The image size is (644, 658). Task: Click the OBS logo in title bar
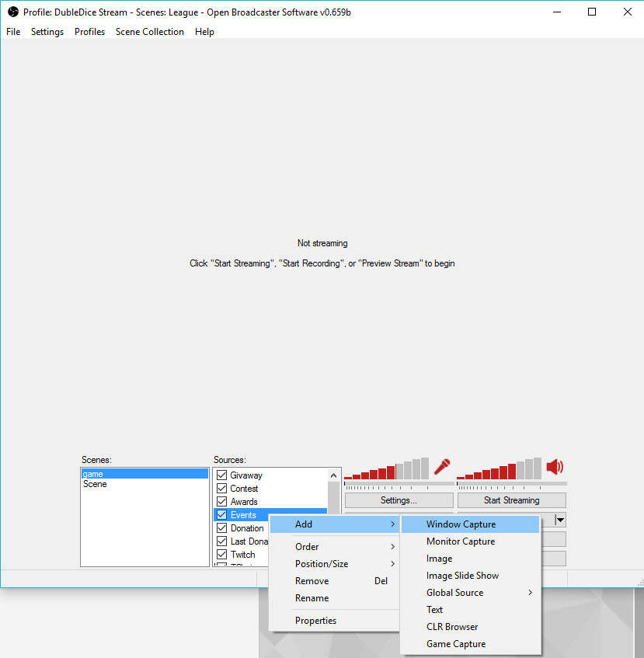click(13, 12)
